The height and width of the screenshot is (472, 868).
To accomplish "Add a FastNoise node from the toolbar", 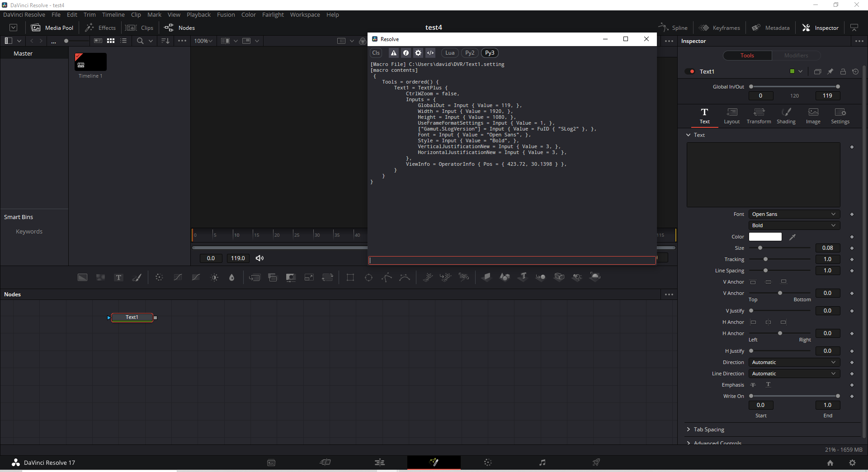I will pos(100,277).
